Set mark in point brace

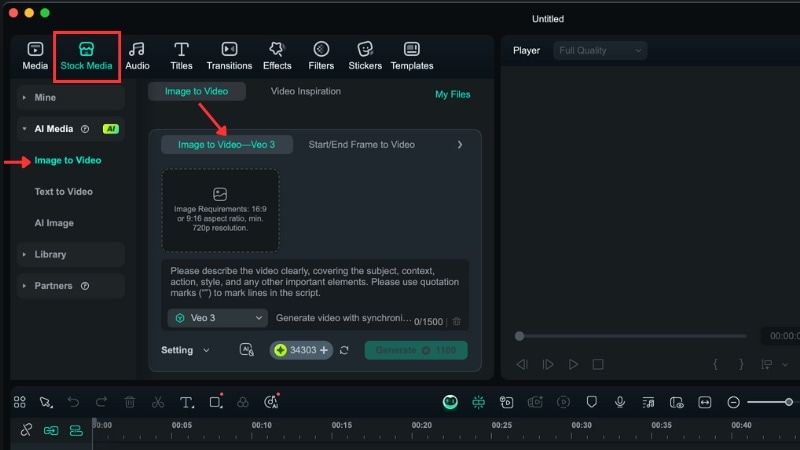(715, 364)
